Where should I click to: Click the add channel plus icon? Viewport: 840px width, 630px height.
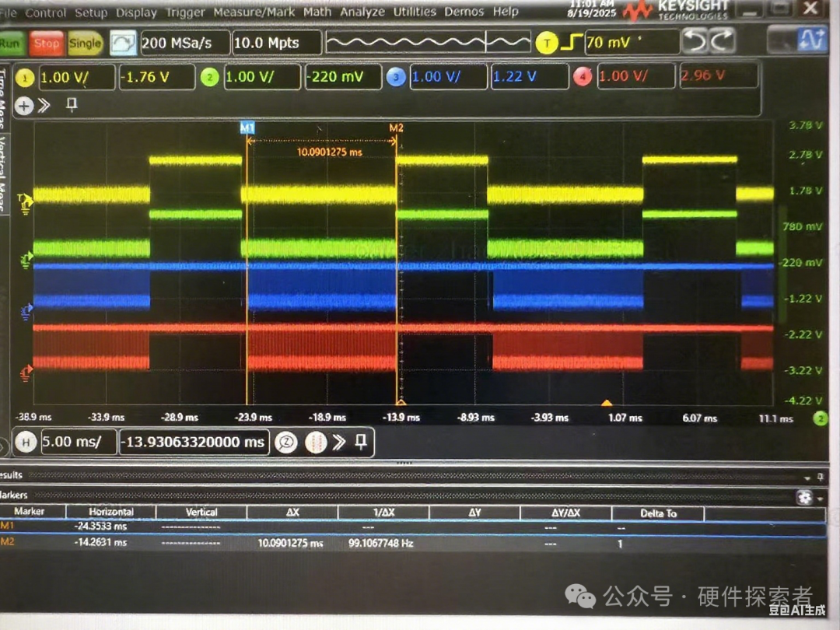23,106
